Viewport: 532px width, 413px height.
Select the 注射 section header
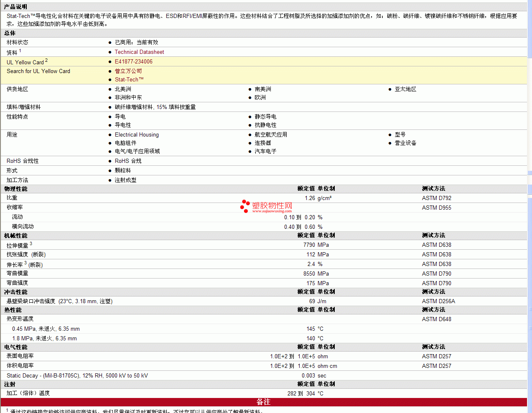(10, 384)
